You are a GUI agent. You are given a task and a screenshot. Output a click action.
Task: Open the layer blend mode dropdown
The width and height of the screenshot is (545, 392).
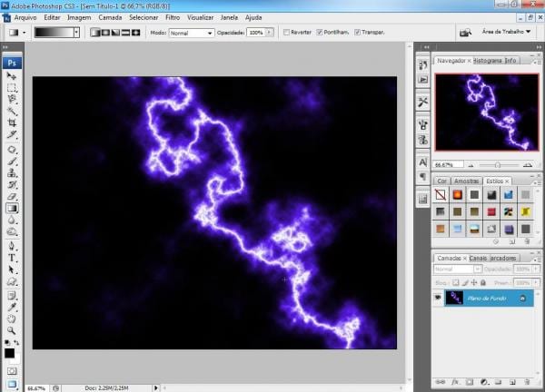[458, 269]
